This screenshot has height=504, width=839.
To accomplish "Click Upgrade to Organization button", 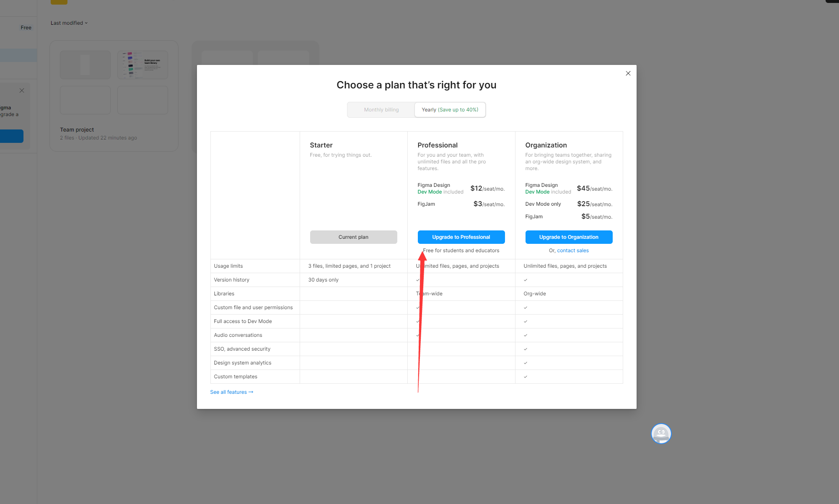I will coord(569,237).
